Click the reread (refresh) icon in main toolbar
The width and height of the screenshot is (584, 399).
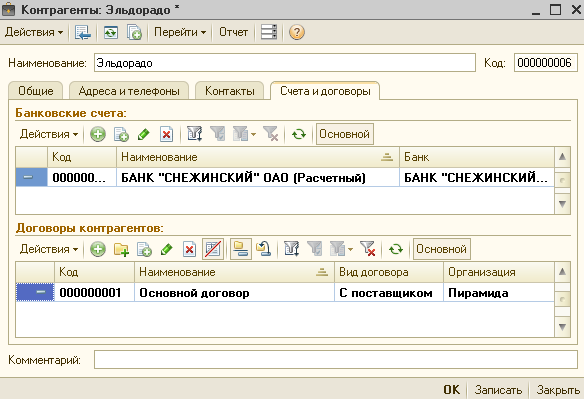click(x=111, y=32)
